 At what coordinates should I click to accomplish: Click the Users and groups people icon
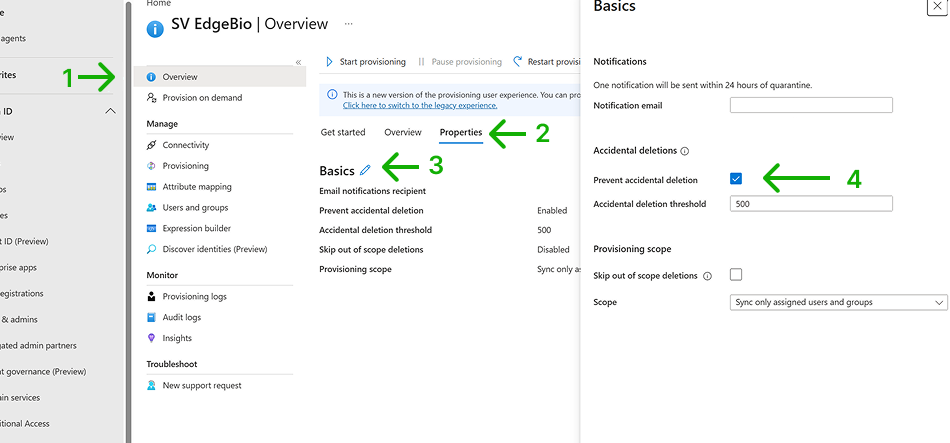[151, 207]
